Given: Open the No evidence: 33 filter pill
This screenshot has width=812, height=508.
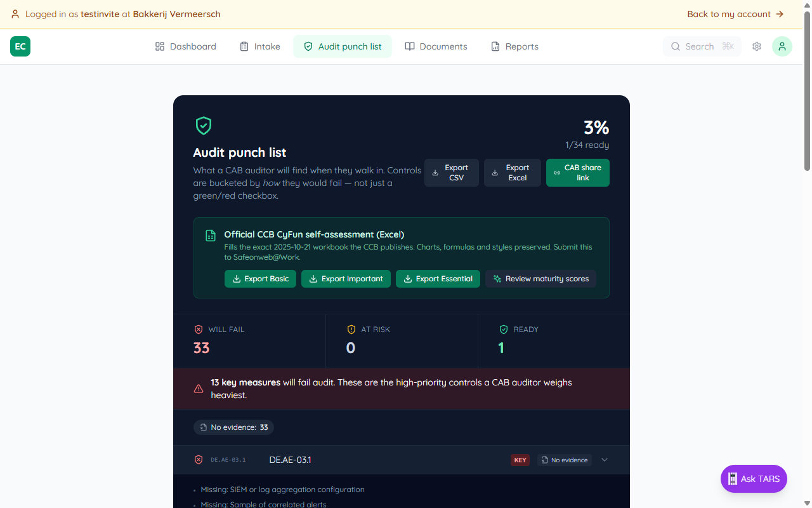Looking at the screenshot, I should (233, 427).
